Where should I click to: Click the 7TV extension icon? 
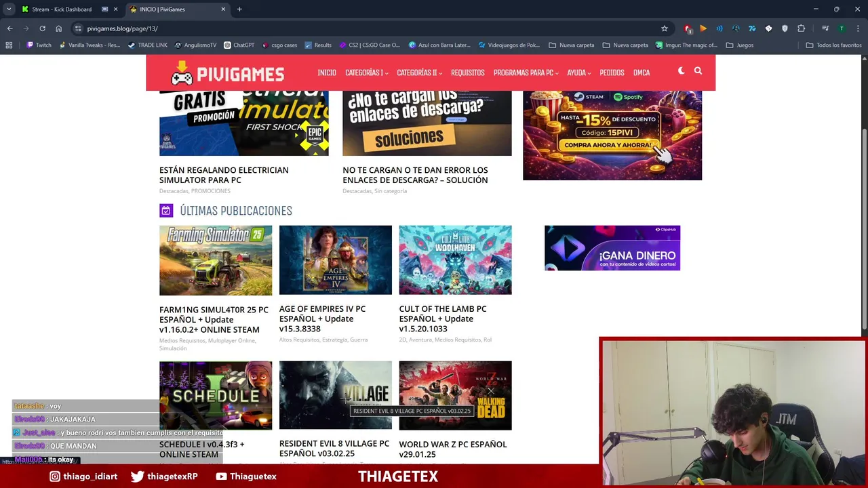pos(752,28)
